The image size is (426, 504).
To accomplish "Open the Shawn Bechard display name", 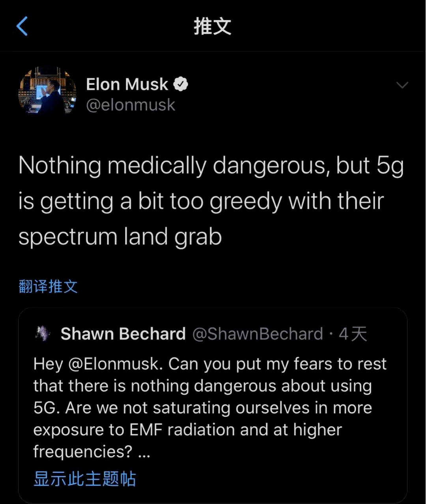I will tap(123, 334).
